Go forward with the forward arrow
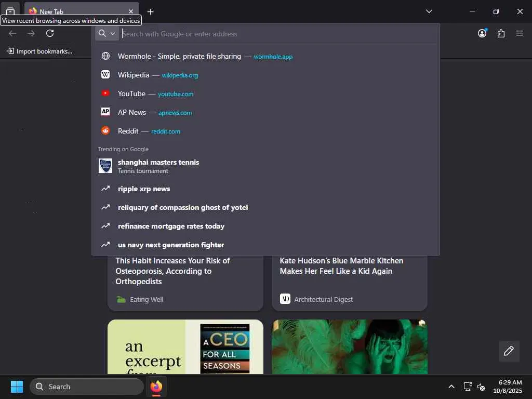The image size is (532, 399). pos(31,33)
